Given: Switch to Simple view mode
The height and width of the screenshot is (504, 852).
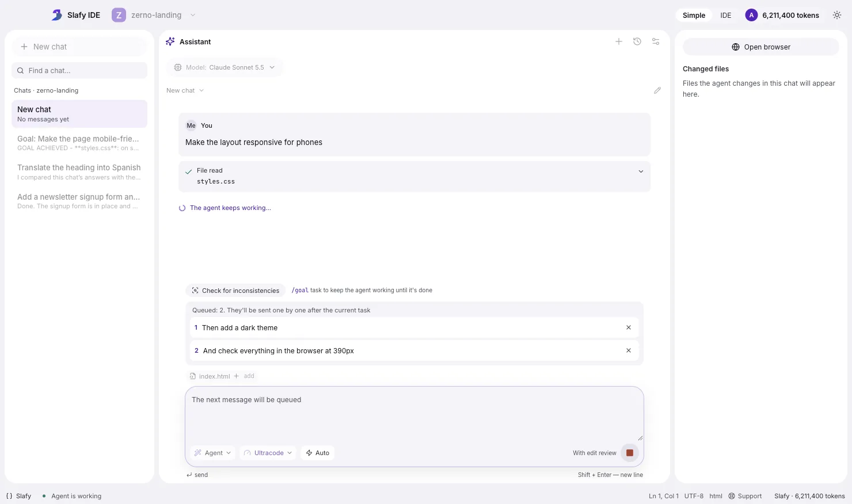Looking at the screenshot, I should [x=694, y=16].
